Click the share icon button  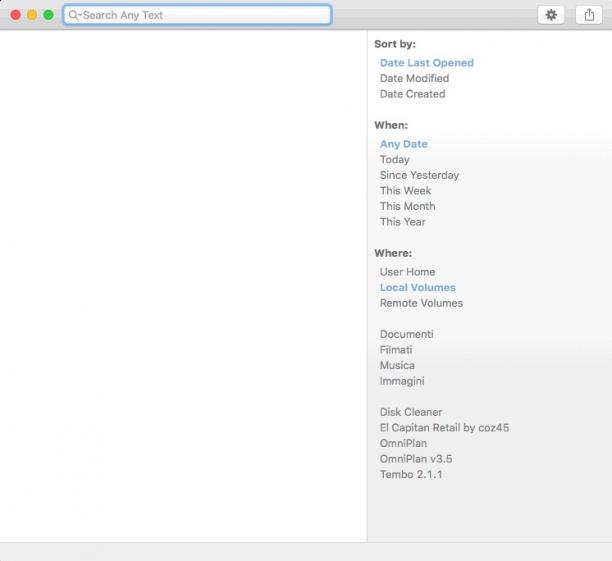tap(589, 15)
